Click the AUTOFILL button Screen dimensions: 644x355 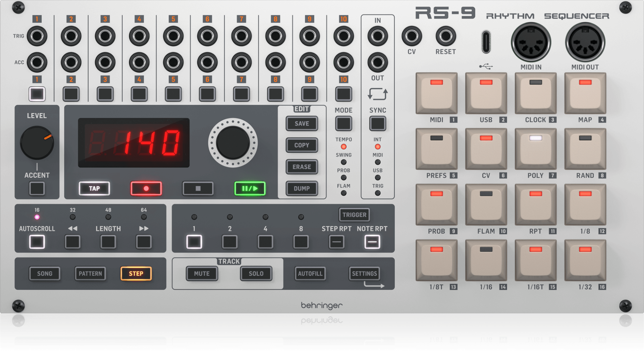pos(310,274)
